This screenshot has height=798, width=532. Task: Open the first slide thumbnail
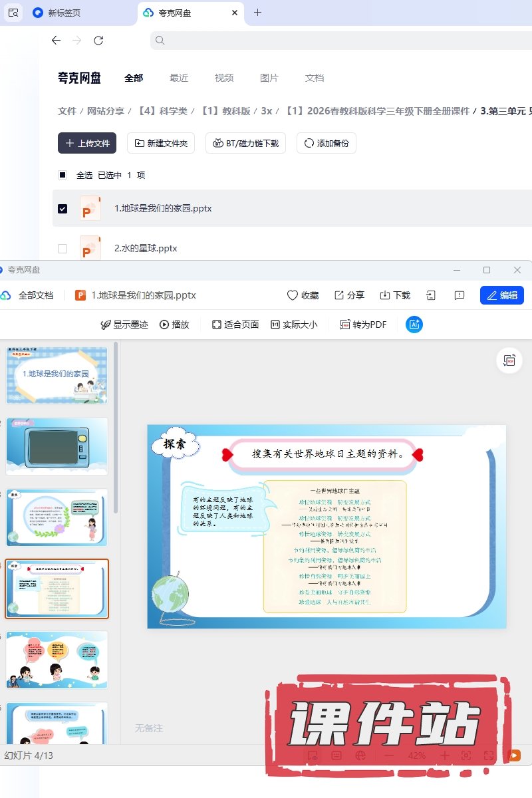pyautogui.click(x=57, y=375)
